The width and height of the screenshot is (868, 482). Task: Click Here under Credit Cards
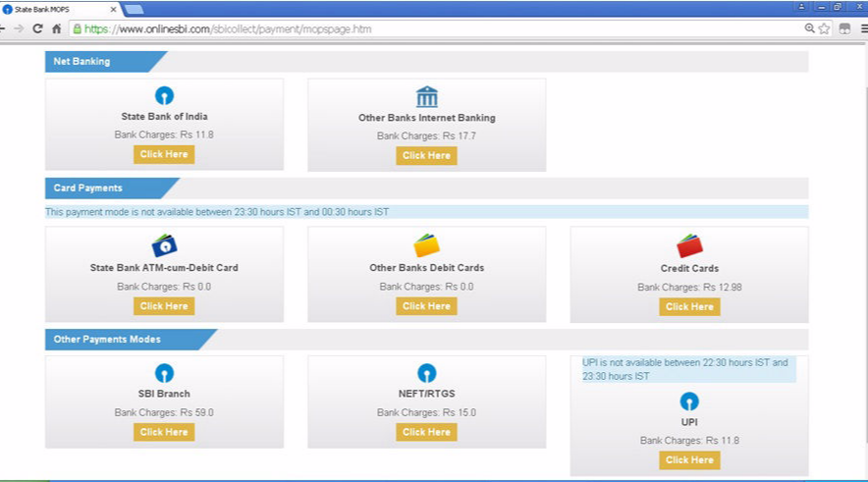(689, 306)
